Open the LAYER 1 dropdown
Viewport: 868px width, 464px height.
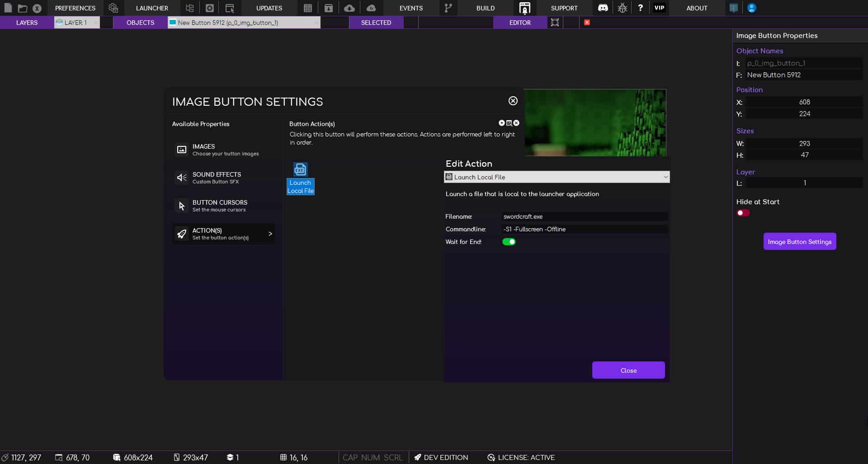pyautogui.click(x=76, y=22)
